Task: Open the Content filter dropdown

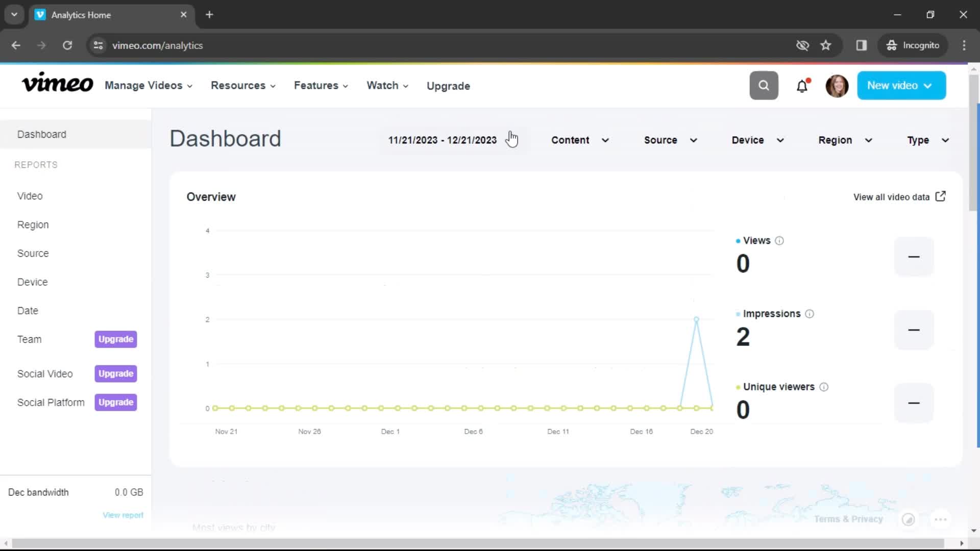Action: (x=580, y=140)
